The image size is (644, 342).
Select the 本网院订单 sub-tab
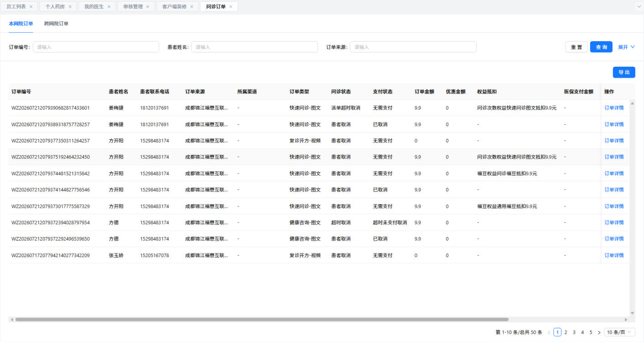pos(21,24)
